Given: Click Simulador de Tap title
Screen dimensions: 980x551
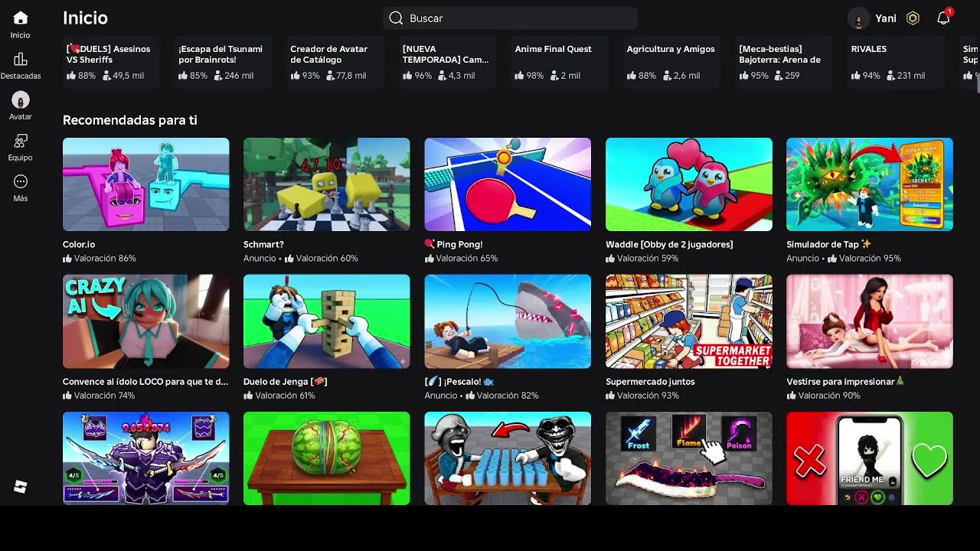Looking at the screenshot, I should 828,244.
